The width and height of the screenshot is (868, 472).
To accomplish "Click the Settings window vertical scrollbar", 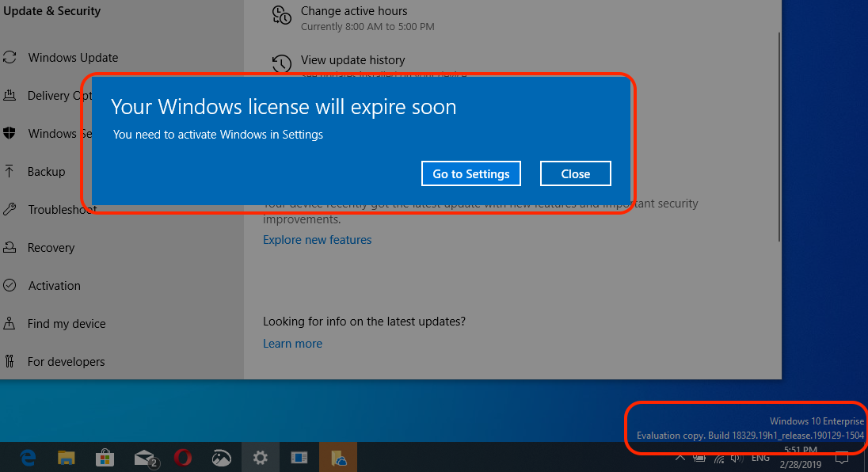I will point(779,135).
